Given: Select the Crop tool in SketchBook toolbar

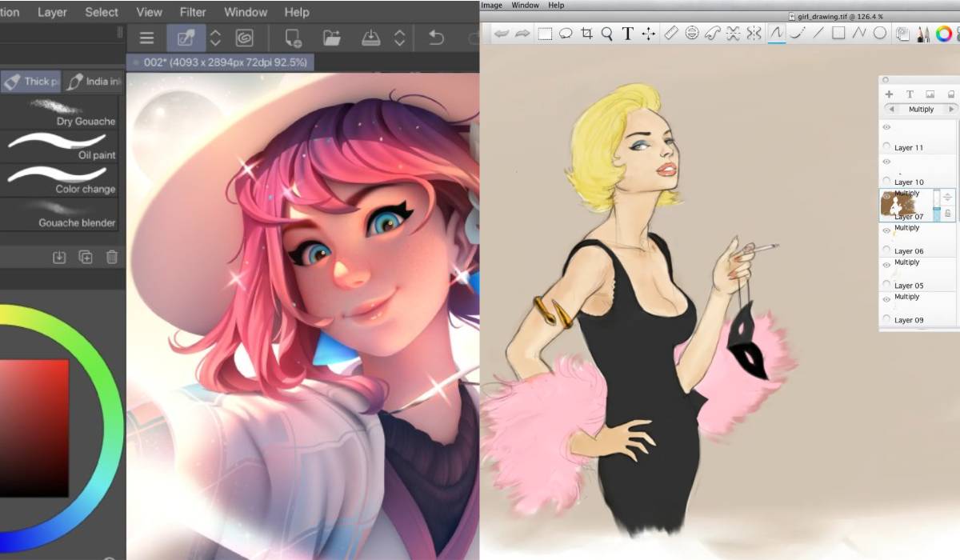Looking at the screenshot, I should tap(586, 34).
